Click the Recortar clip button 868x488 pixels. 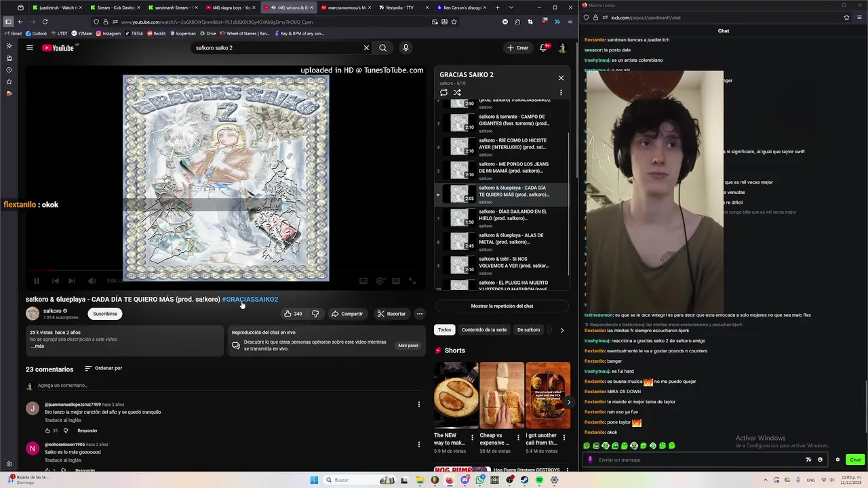[391, 314]
